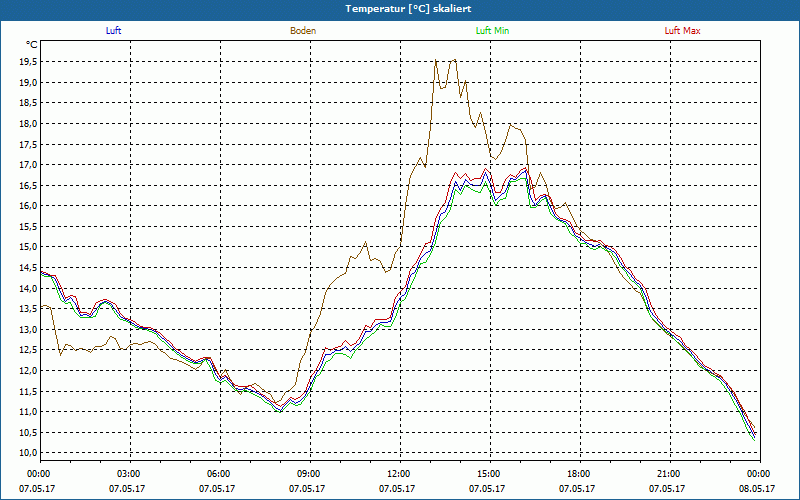Select the Luft Max legend entry
This screenshot has width=800, height=500.
coord(682,31)
